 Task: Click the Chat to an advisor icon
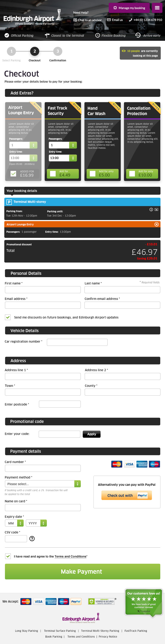75,20
